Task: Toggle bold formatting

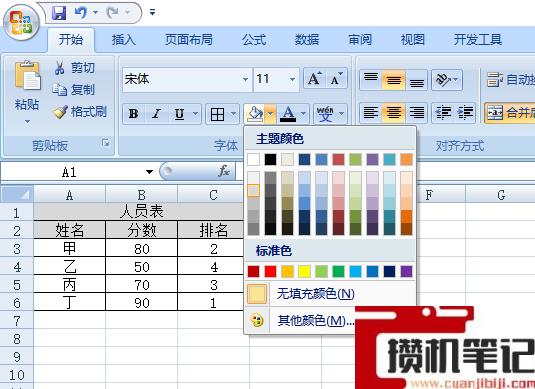Action: 133,114
